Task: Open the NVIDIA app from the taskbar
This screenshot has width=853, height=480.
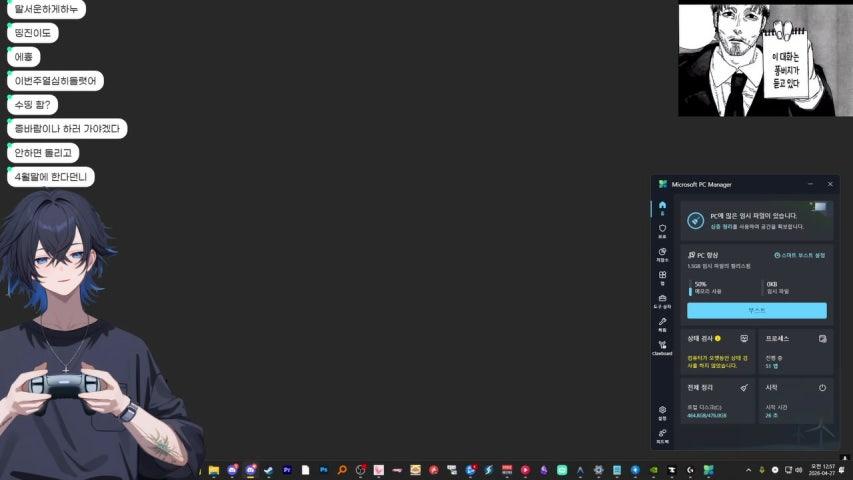Action: pyautogui.click(x=653, y=470)
